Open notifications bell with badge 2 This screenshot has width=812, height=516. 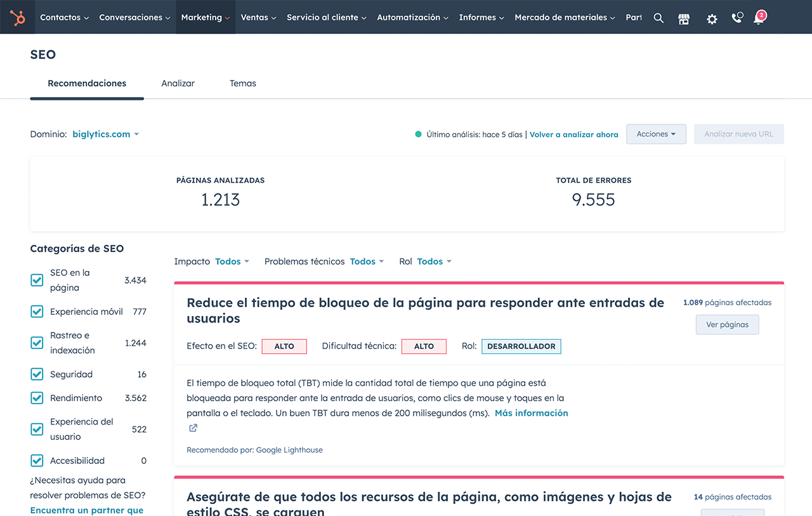[x=759, y=18]
